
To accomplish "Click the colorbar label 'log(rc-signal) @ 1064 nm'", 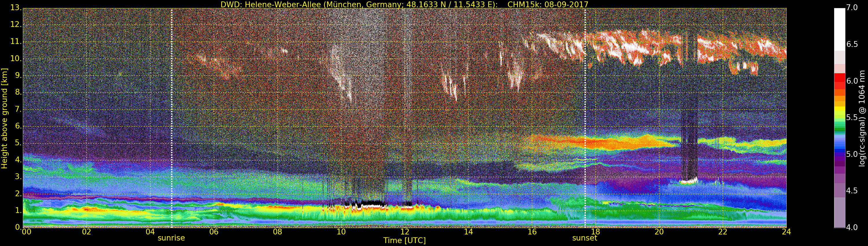I will 862,118.
